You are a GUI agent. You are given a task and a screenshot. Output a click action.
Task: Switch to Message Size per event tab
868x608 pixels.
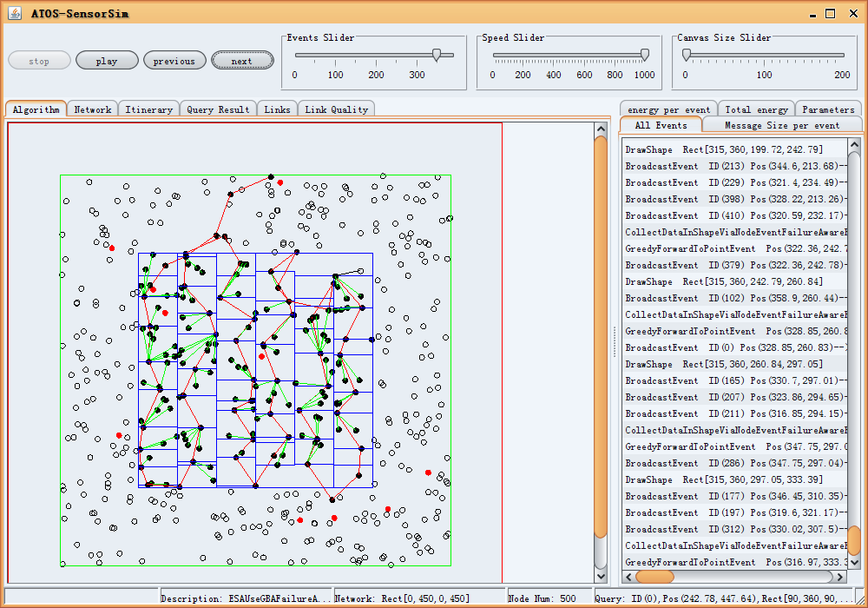[782, 125]
